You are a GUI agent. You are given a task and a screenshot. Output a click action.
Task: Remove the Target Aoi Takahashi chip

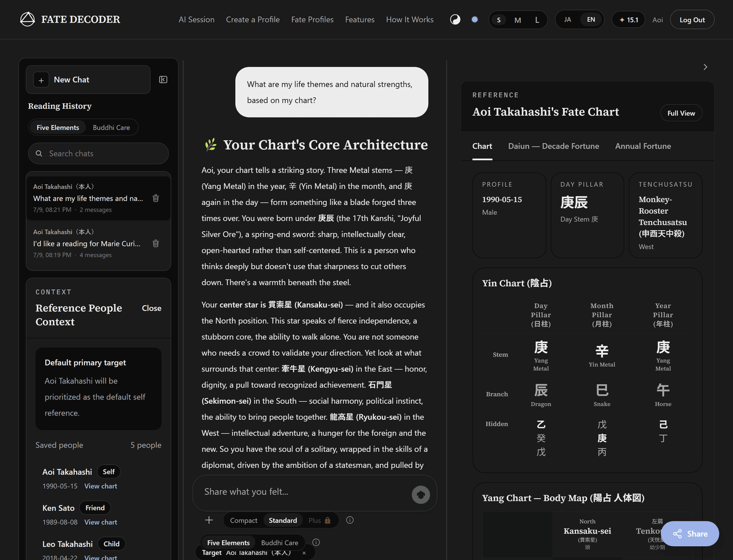tap(304, 553)
